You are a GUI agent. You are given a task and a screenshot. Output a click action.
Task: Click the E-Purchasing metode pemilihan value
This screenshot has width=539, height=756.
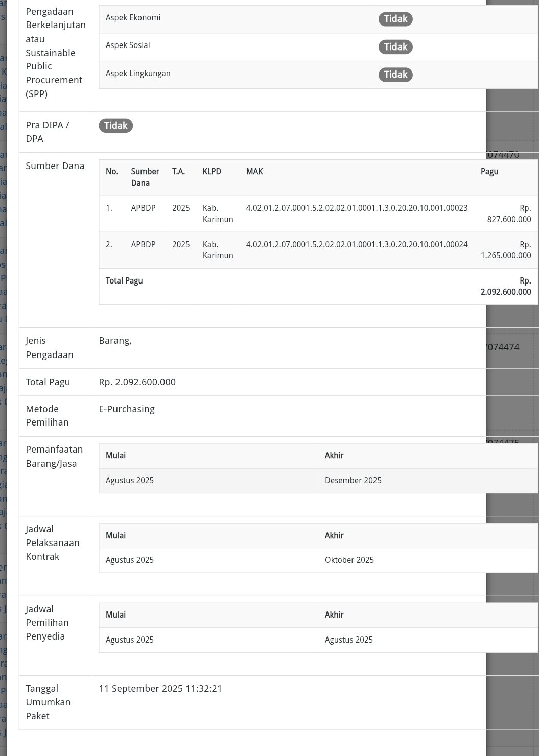click(x=127, y=409)
